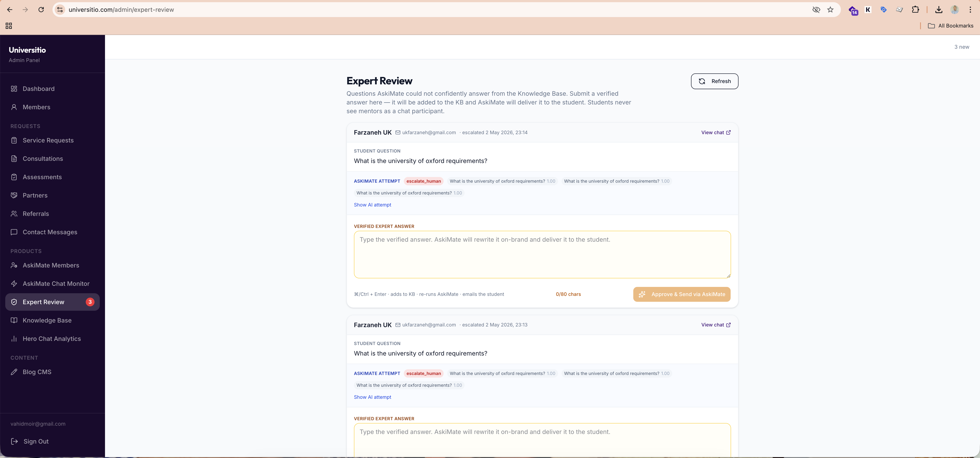Screen dimensions: 980x458
Task: Bookmark this page with the star icon
Action: [831, 9]
